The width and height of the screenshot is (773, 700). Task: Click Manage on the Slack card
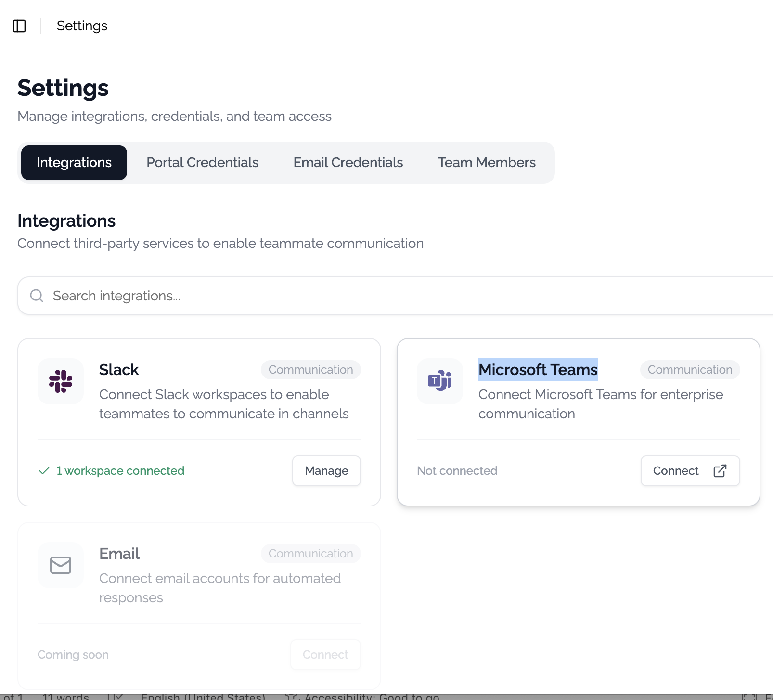click(326, 471)
